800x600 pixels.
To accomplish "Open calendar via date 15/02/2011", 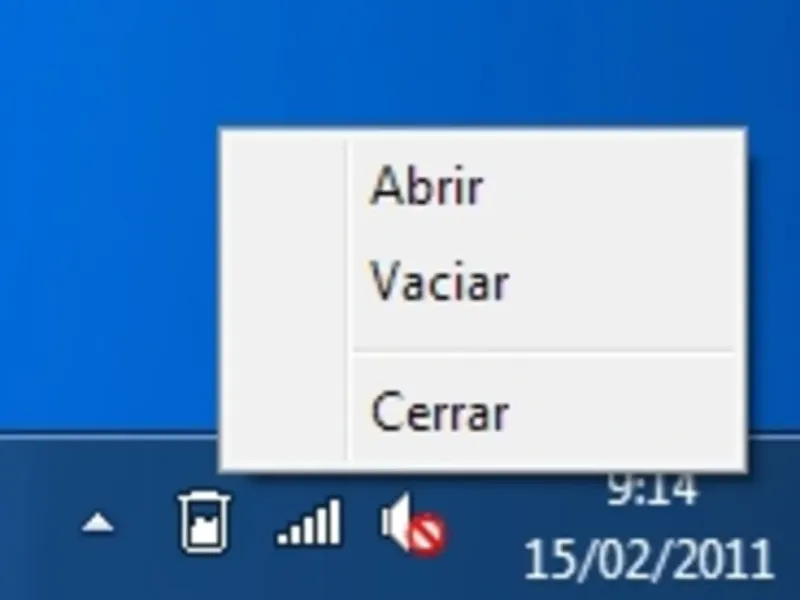I will pos(649,559).
